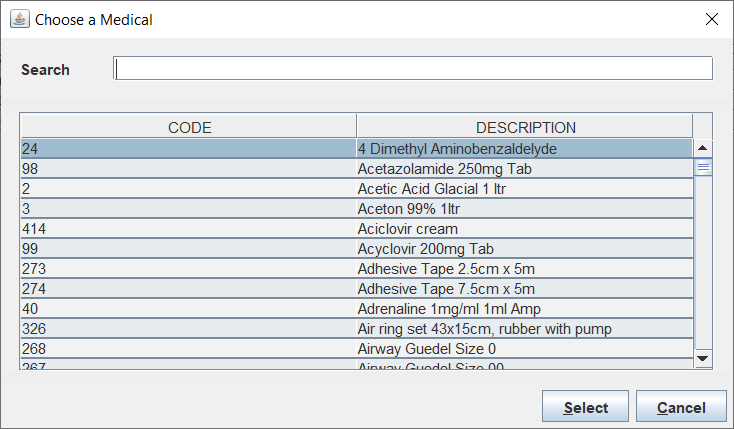Select the Aciclovir cream item
Image resolution: width=734 pixels, height=429 pixels.
407,228
